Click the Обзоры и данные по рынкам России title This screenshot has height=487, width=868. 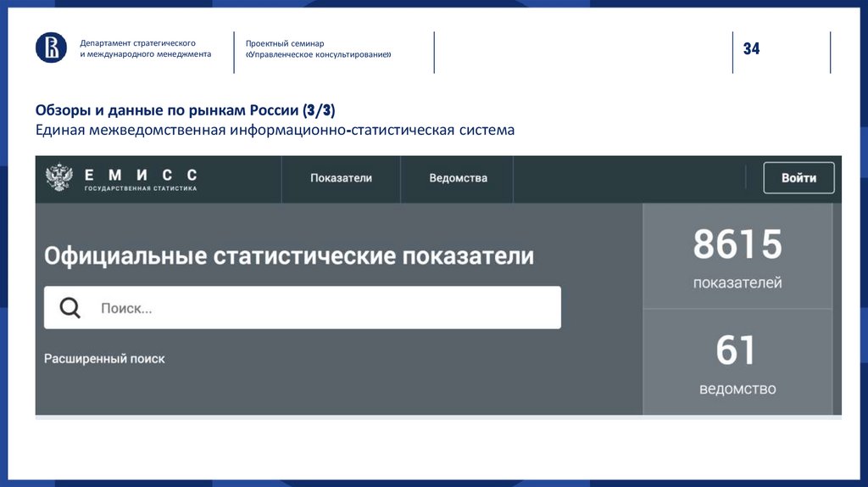point(185,110)
